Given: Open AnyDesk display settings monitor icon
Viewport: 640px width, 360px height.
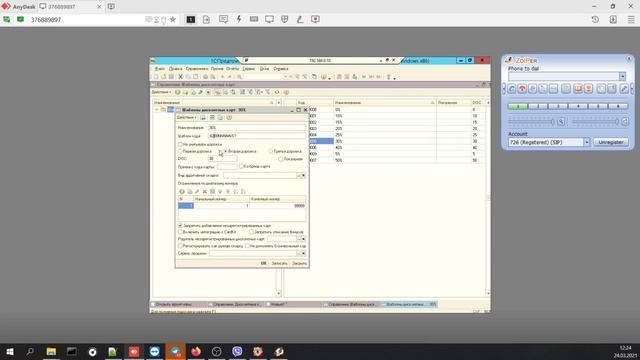Looking at the screenshot, I should click(269, 19).
